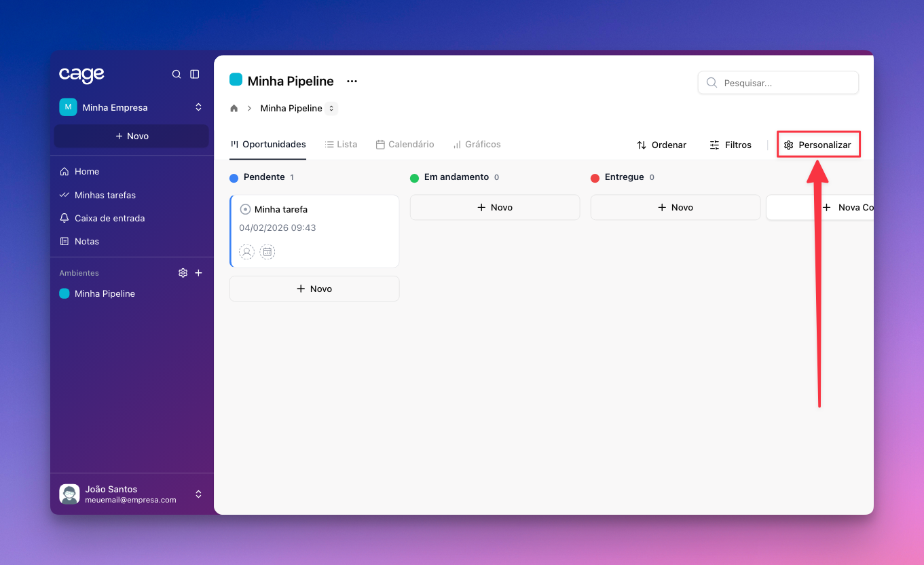Click the Personalizar button
The height and width of the screenshot is (565, 924).
[818, 145]
